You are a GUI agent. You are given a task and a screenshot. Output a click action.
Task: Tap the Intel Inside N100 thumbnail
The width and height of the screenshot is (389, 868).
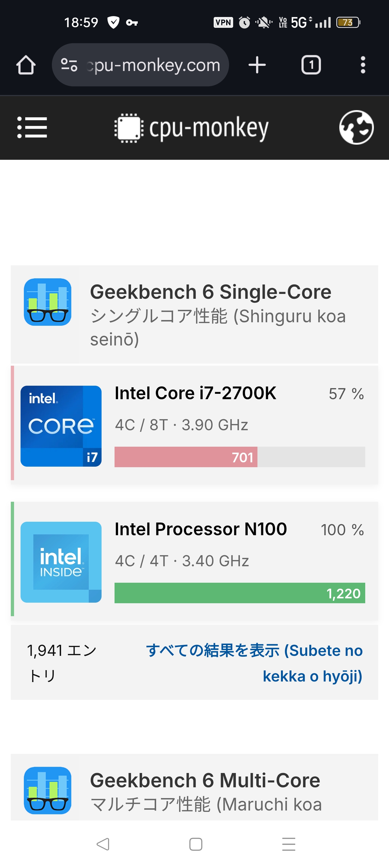[61, 562]
